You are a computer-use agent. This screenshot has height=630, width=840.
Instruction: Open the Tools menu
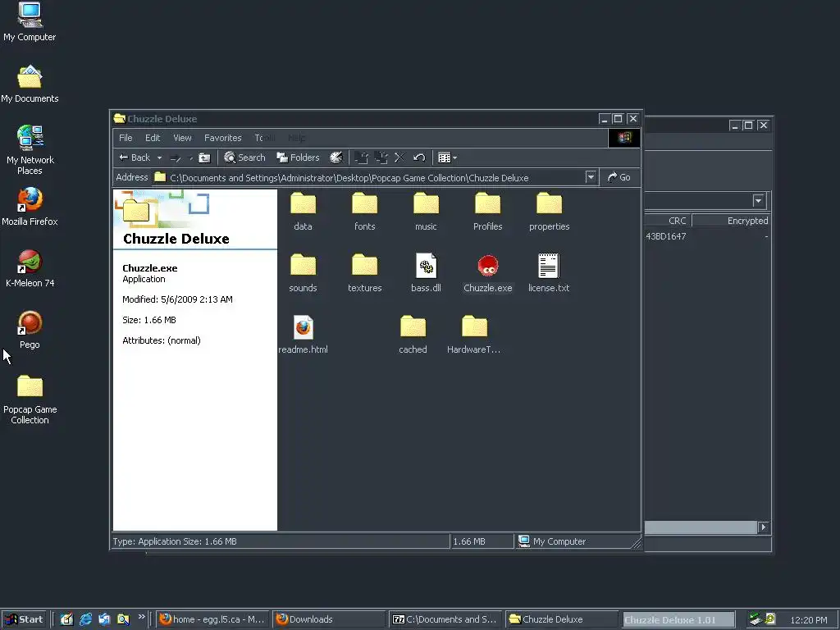tap(265, 138)
